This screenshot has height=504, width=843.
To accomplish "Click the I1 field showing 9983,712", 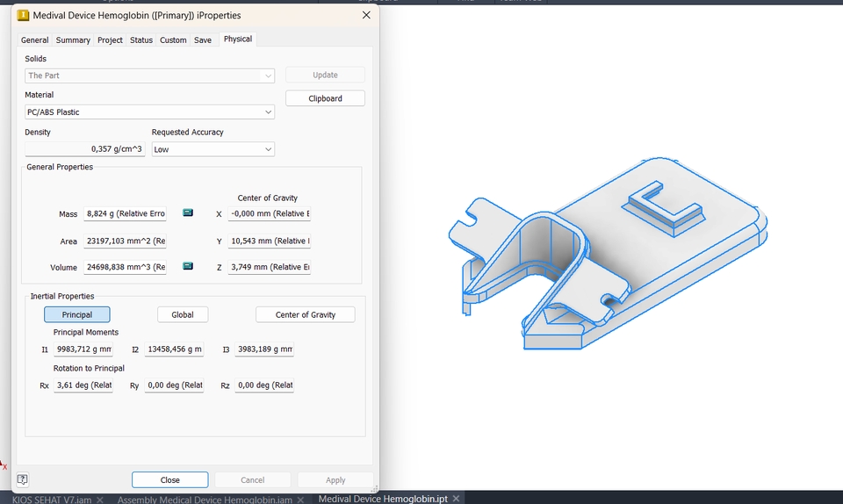I will [83, 349].
